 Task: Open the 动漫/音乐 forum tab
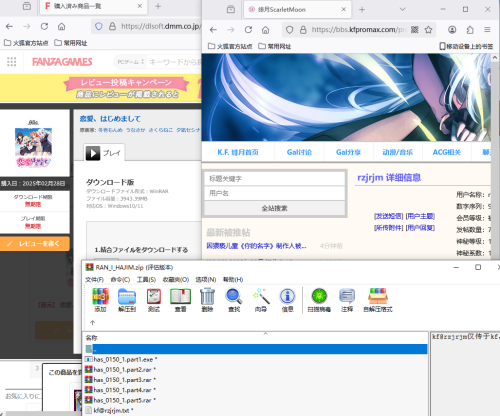[398, 152]
